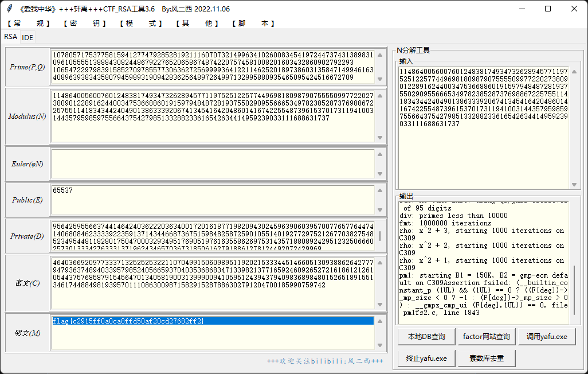Minimize the CTF_RSA tool window
The image size is (588, 374).
pos(522,9)
